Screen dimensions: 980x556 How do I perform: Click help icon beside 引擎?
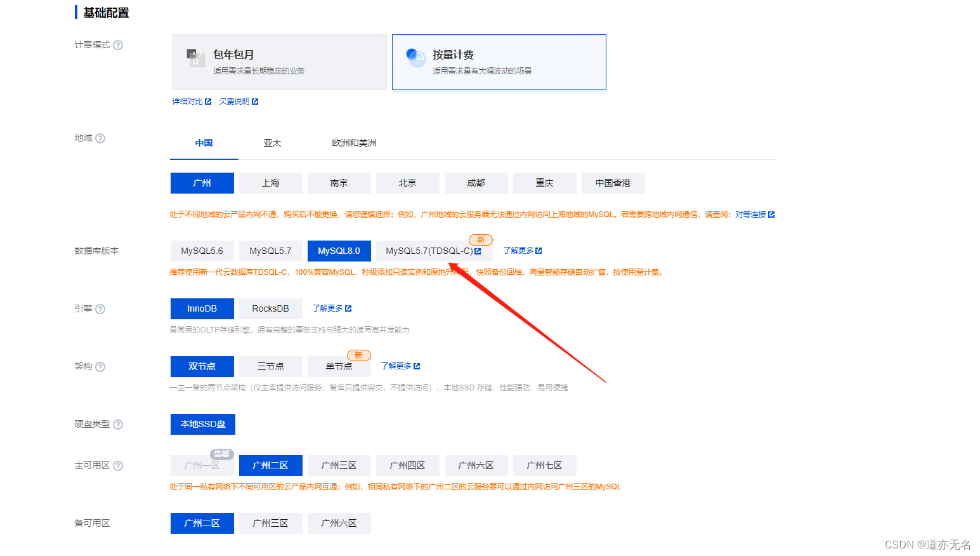(100, 309)
